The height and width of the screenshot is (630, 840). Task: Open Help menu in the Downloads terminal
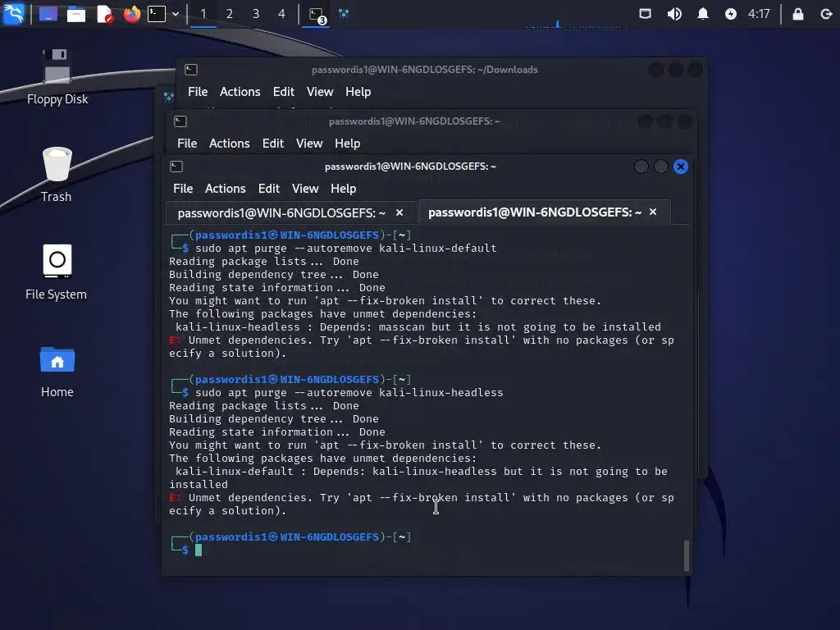pos(358,92)
